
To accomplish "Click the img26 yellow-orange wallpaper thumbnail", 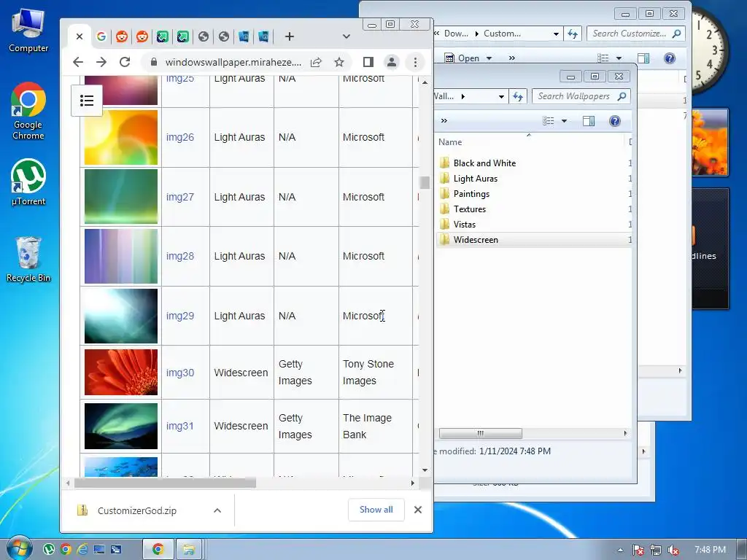I will coord(121,137).
